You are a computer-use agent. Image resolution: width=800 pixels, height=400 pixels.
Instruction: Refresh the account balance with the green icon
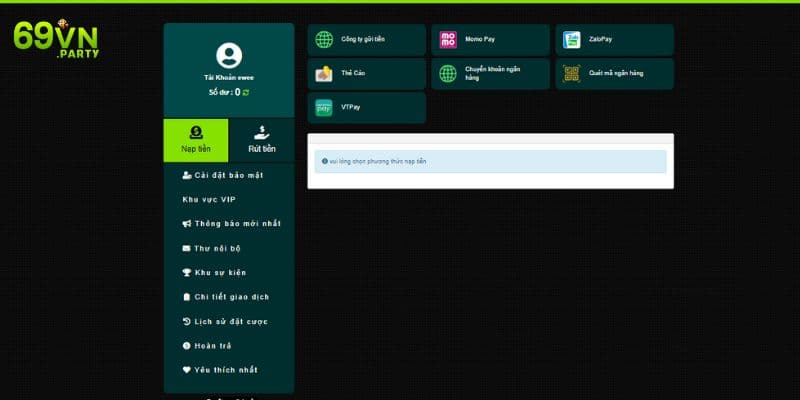[246, 92]
